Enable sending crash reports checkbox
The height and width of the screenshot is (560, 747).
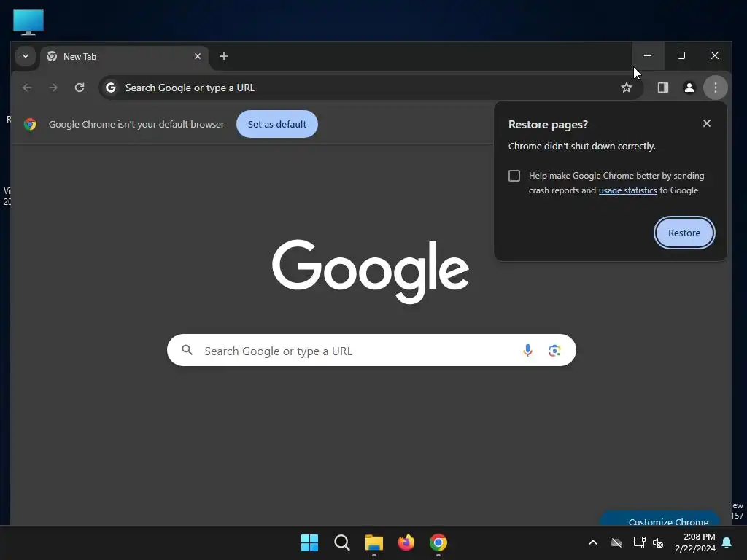[x=514, y=176]
